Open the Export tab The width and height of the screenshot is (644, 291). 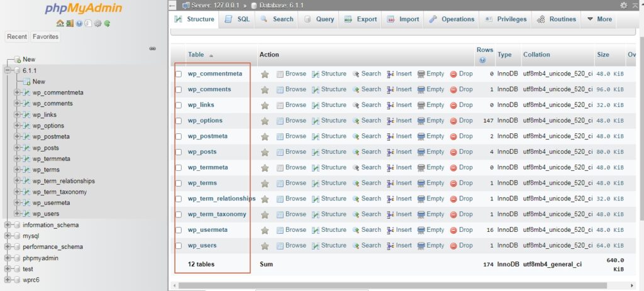pyautogui.click(x=360, y=19)
